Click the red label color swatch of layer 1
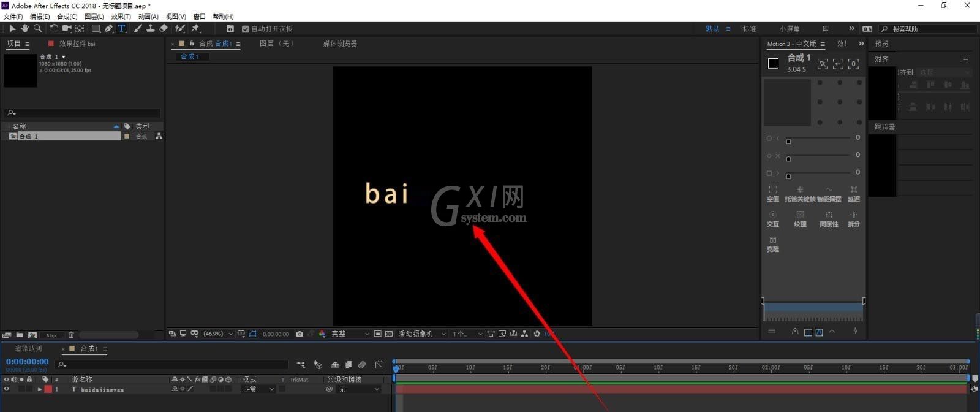Viewport: 980px width, 412px height. (x=48, y=389)
